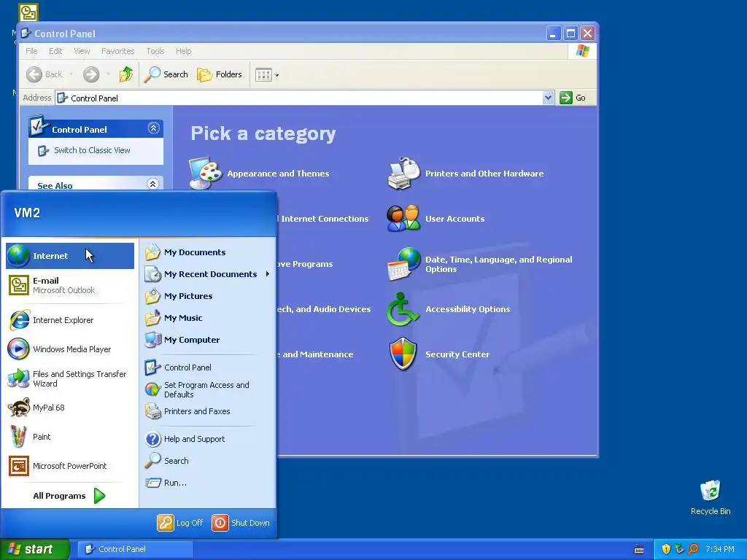Image resolution: width=747 pixels, height=560 pixels.
Task: Open the Help menu
Action: click(x=183, y=51)
